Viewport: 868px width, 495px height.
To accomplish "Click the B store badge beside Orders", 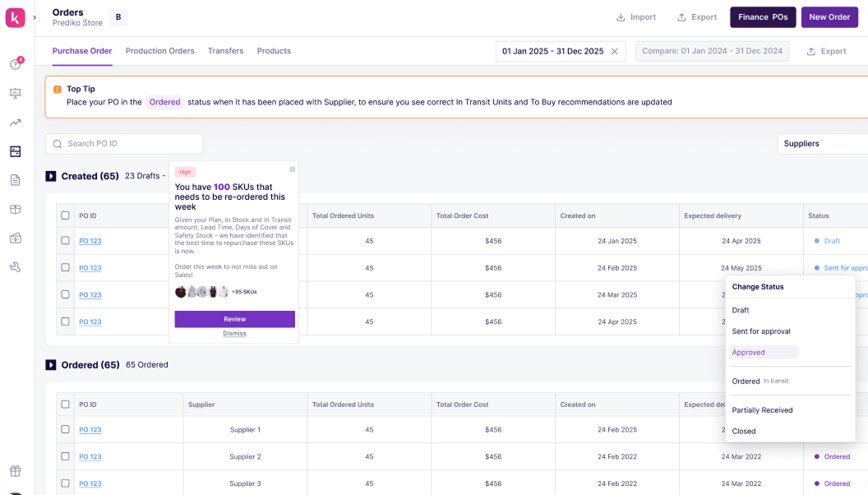I will (118, 17).
